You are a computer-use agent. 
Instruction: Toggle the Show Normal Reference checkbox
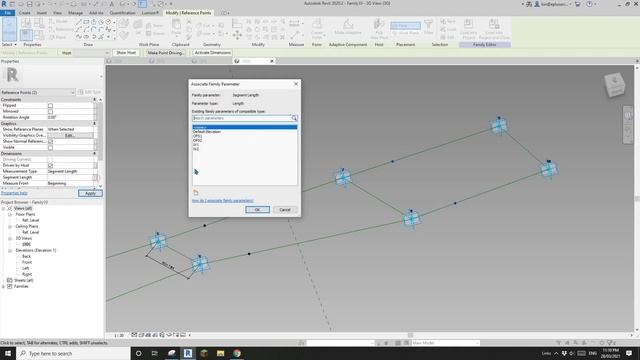(50, 141)
